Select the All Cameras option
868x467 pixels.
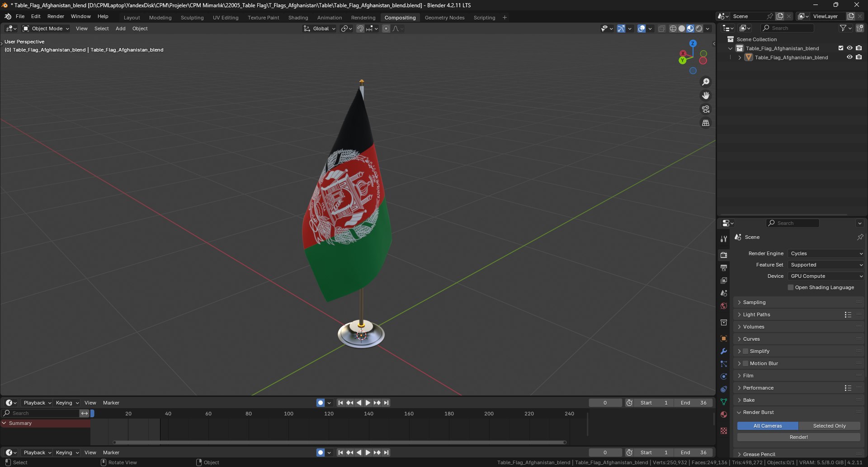768,426
